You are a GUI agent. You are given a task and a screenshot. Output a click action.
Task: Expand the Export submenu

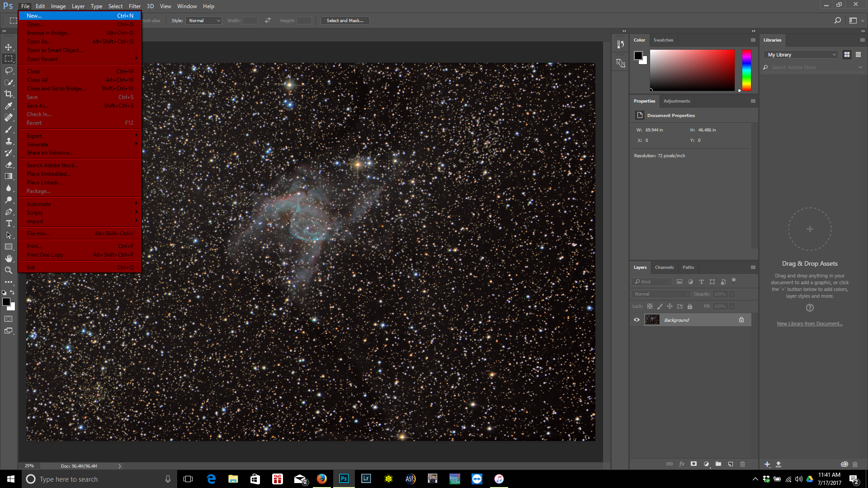80,136
